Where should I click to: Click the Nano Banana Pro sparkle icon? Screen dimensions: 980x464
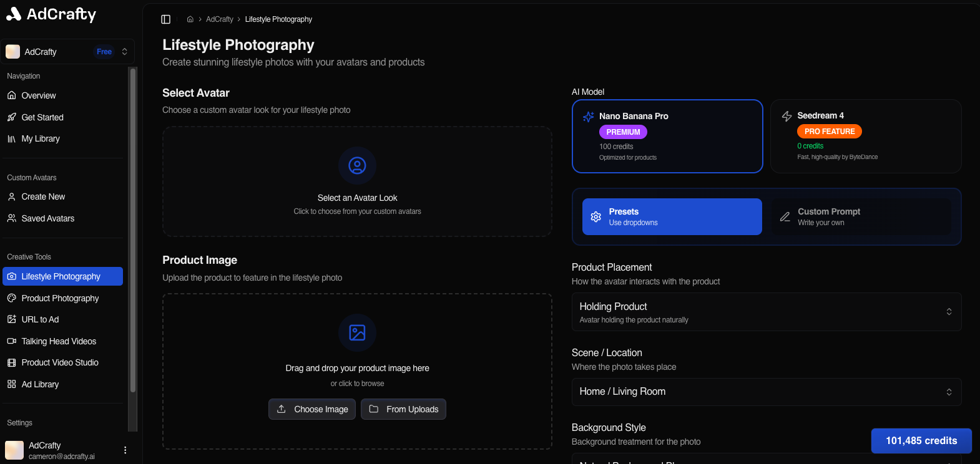coord(589,117)
